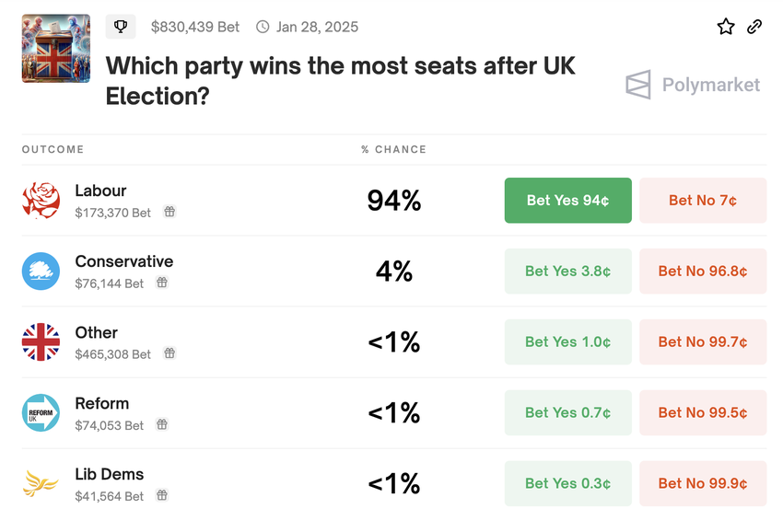
Task: Click the trophy icon badge
Action: [x=121, y=27]
